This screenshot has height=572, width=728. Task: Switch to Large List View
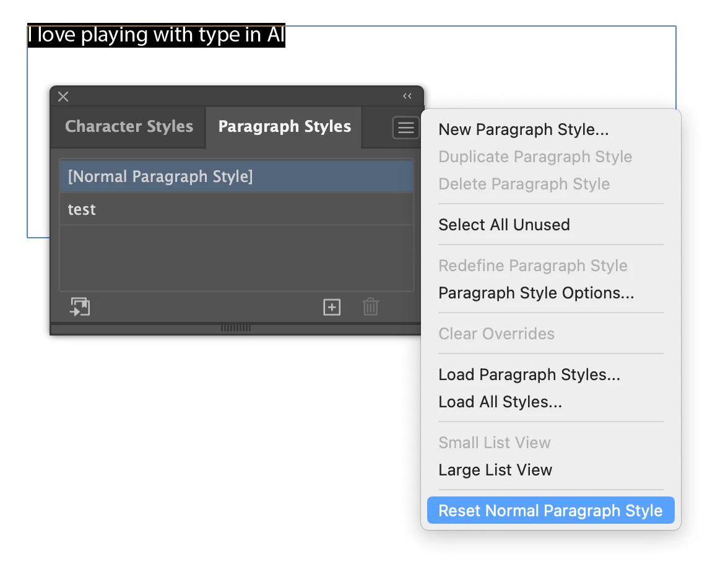coord(495,470)
